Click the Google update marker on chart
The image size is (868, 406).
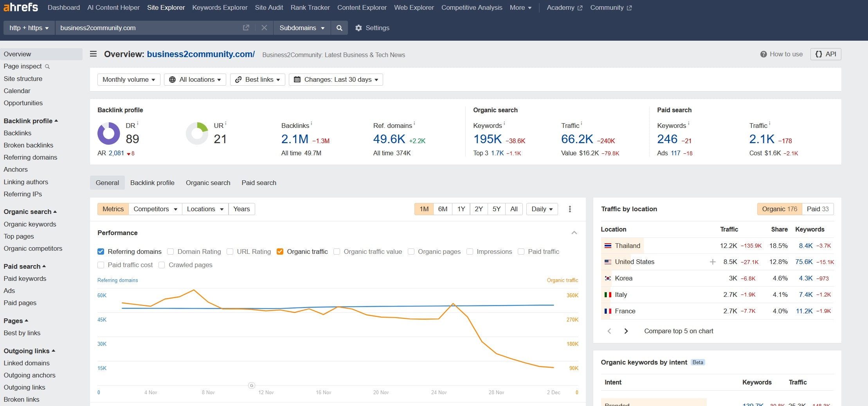[x=252, y=386]
